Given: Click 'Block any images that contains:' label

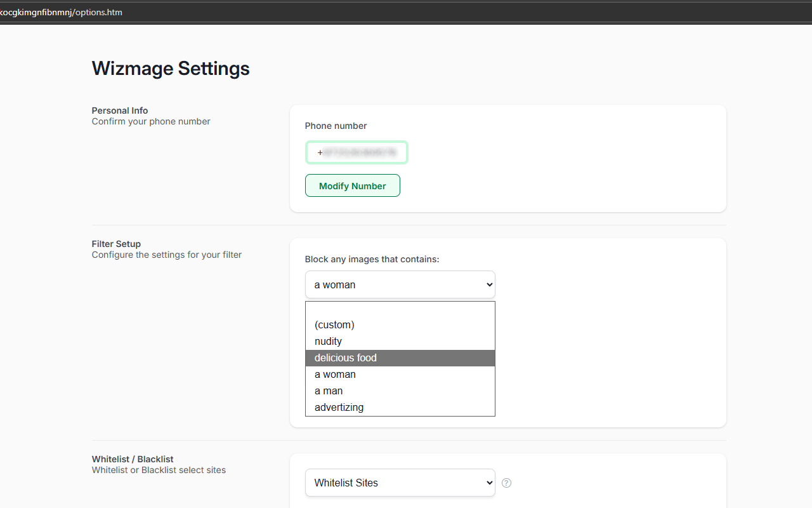Looking at the screenshot, I should [x=372, y=259].
